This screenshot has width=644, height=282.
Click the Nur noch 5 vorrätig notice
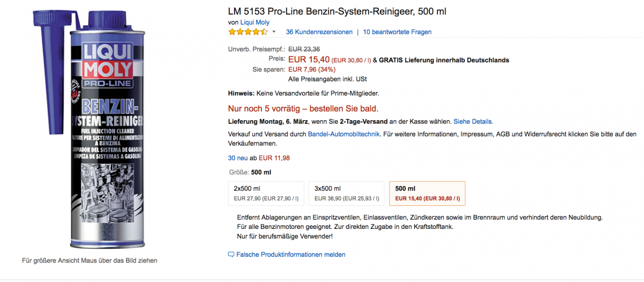tap(303, 108)
